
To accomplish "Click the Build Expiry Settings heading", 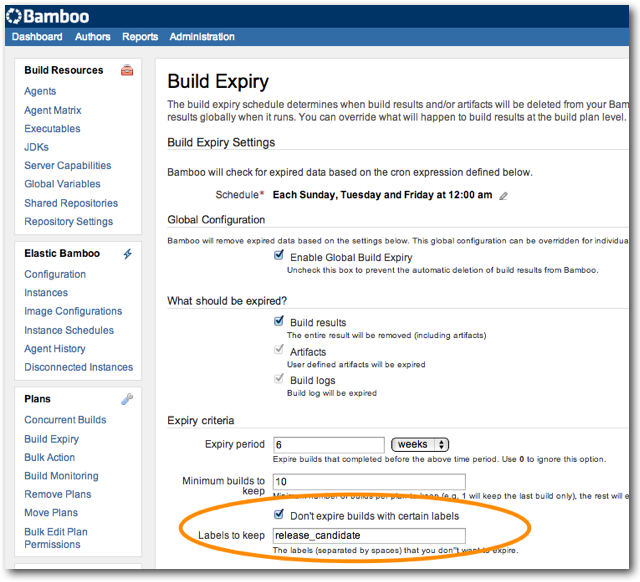I will [x=221, y=142].
